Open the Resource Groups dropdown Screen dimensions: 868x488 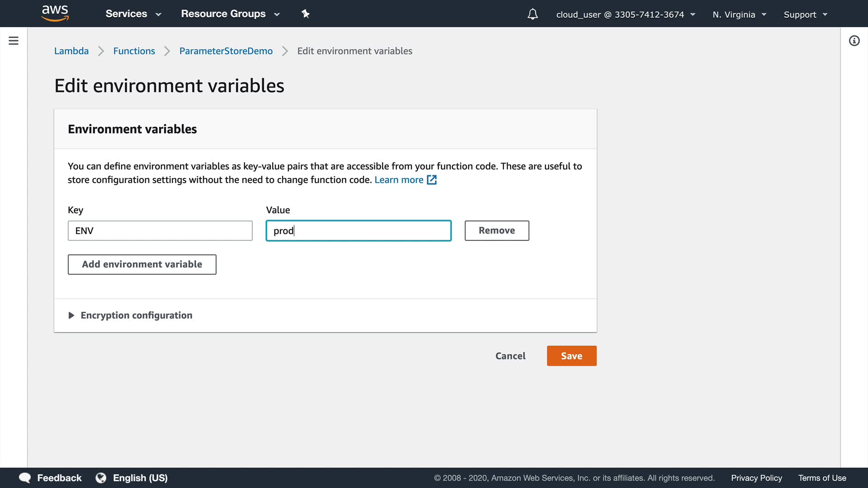230,14
